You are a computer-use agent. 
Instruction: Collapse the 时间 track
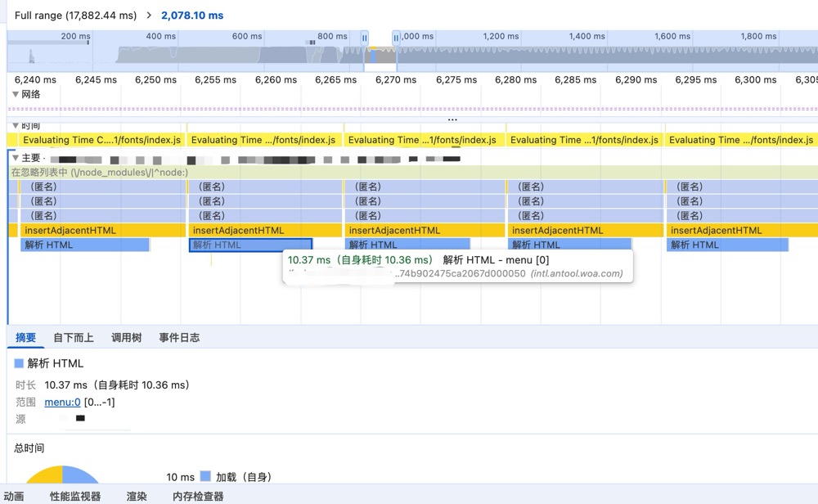point(16,126)
